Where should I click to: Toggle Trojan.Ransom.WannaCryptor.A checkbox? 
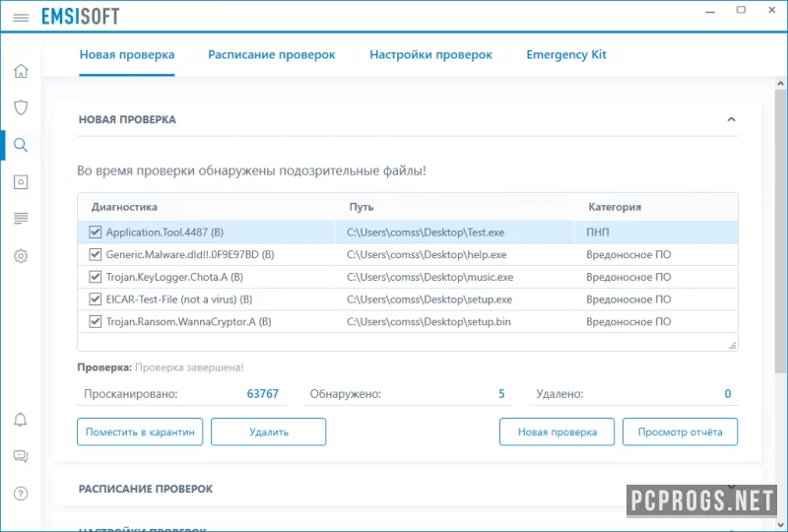click(x=95, y=321)
